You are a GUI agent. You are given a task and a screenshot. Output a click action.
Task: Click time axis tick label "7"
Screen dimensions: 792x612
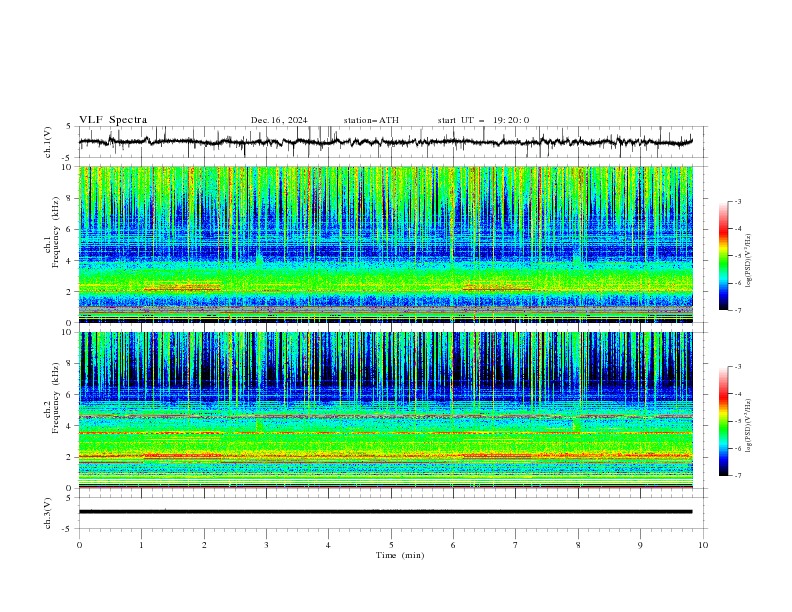pyautogui.click(x=516, y=545)
